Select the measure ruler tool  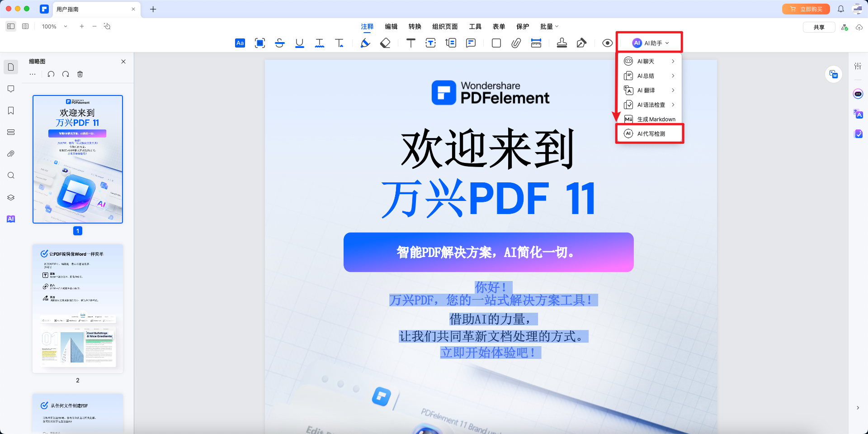pos(536,43)
